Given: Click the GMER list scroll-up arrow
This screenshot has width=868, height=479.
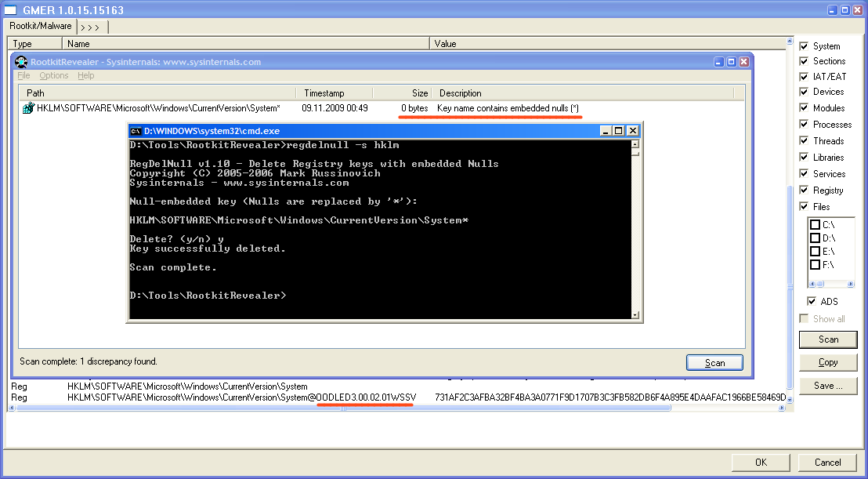Looking at the screenshot, I should tap(790, 42).
